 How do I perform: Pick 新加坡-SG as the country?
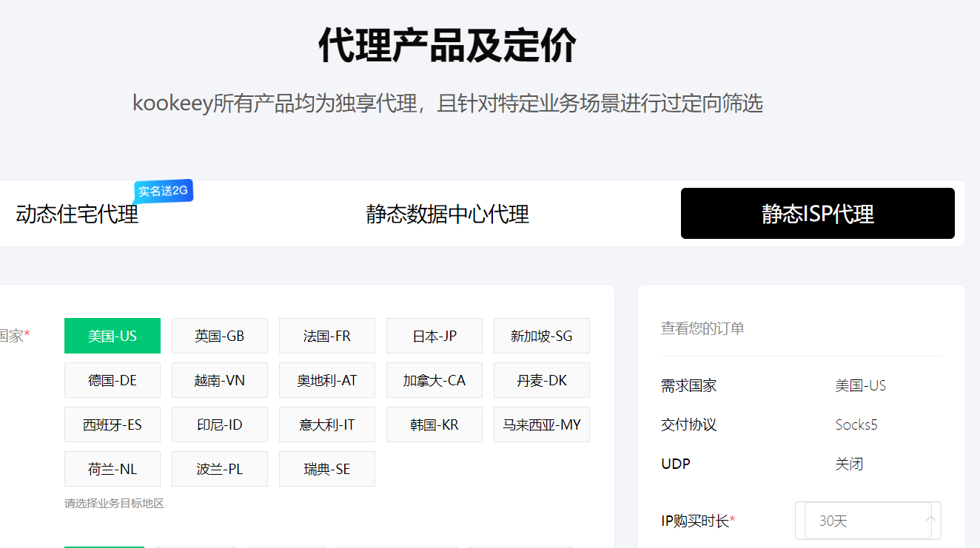[x=541, y=336]
